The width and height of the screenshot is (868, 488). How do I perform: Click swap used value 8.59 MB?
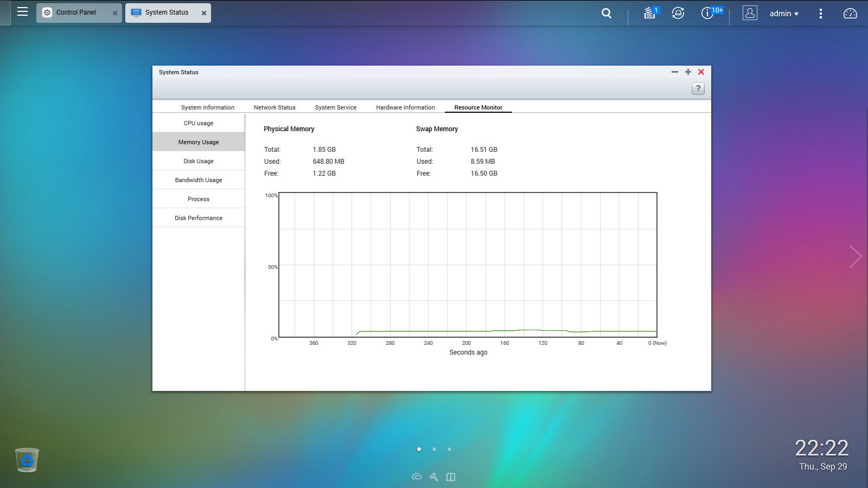pyautogui.click(x=483, y=162)
